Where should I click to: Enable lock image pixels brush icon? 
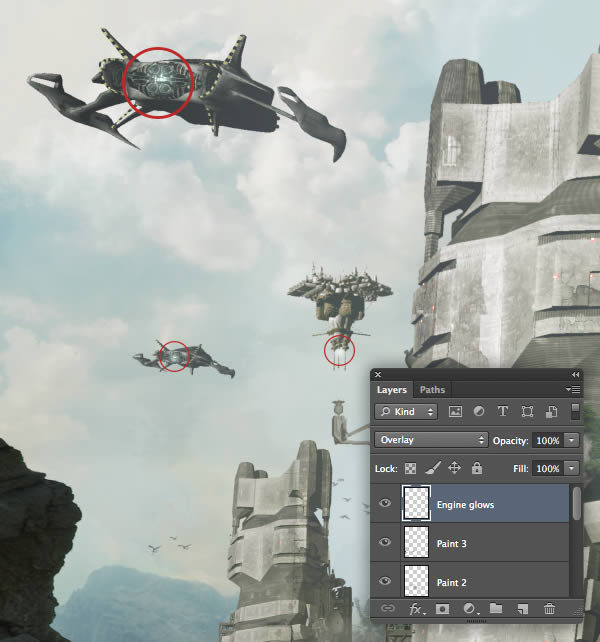pos(432,468)
